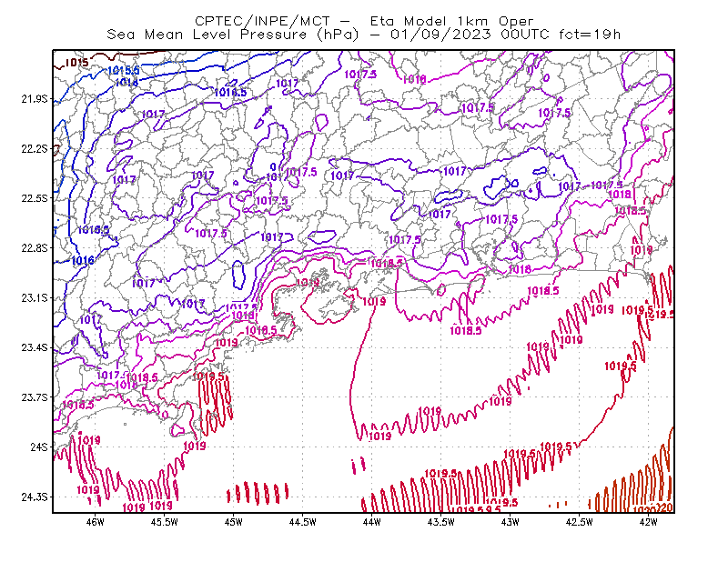Click the 42W longitude axis label
Screen dimensions: 728x562
(648, 522)
